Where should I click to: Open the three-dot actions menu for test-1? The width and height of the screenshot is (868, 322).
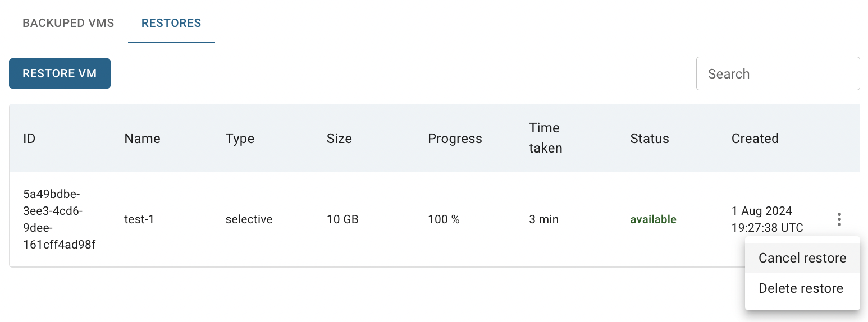pyautogui.click(x=839, y=219)
